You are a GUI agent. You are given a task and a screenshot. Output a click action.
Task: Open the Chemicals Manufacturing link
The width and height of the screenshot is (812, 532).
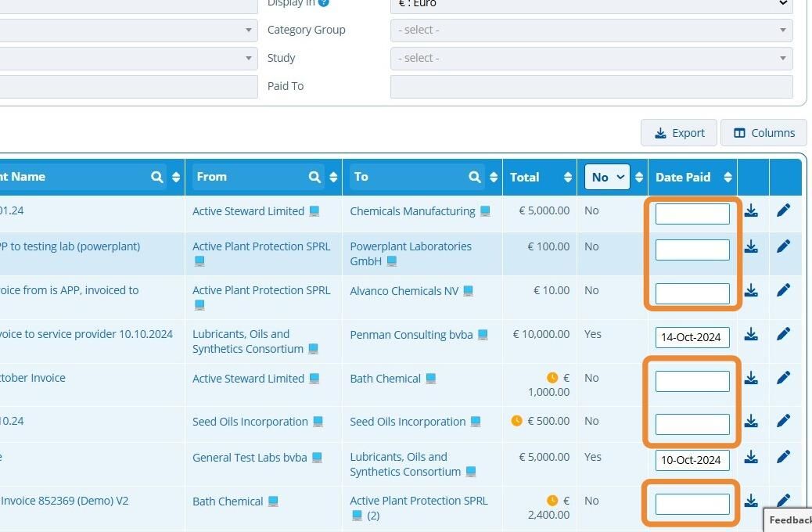[x=412, y=211]
